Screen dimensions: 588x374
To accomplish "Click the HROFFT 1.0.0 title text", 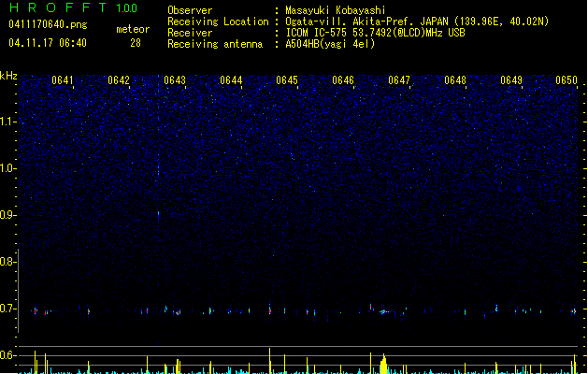I will (x=74, y=7).
